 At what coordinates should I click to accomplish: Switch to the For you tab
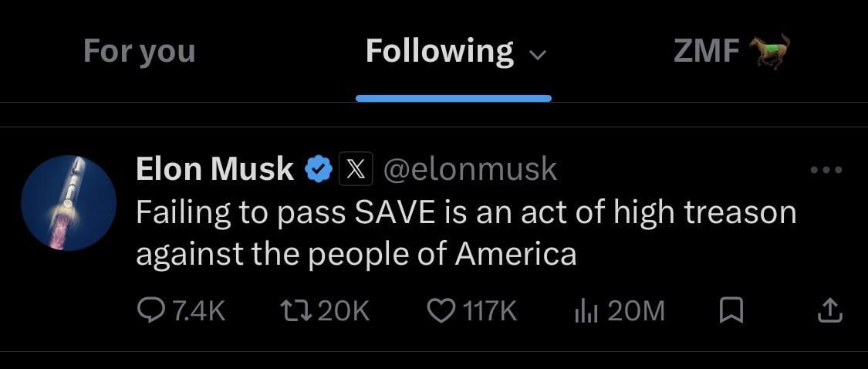click(x=139, y=52)
